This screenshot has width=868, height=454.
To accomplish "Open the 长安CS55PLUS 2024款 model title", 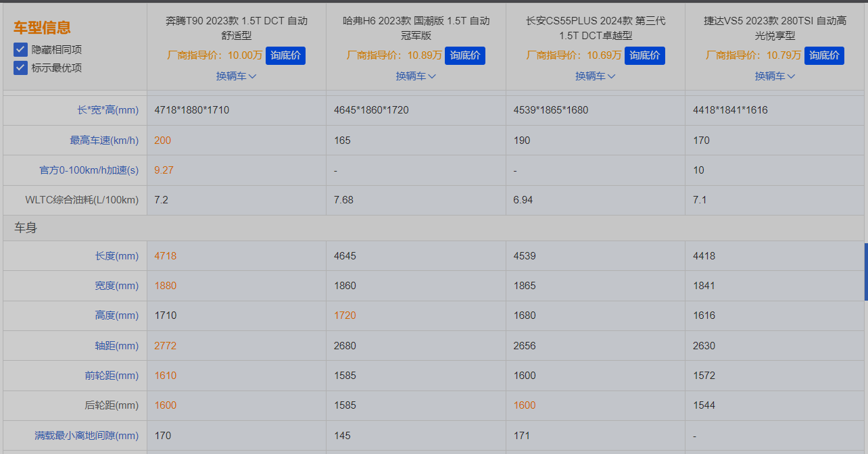I will (x=596, y=28).
